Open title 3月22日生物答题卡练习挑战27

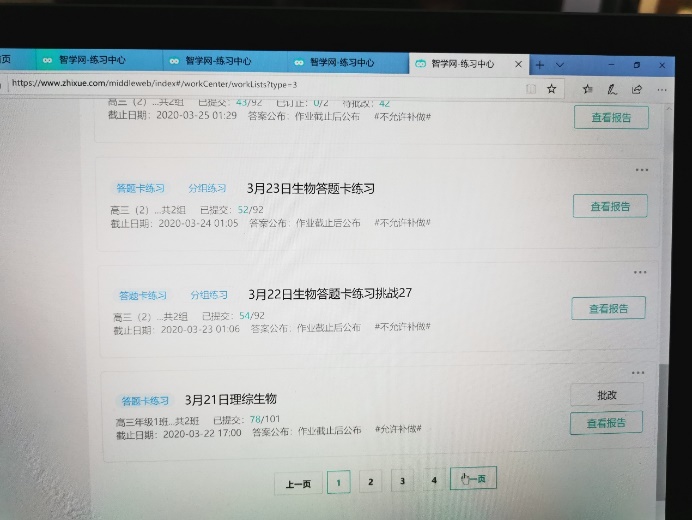click(x=330, y=294)
